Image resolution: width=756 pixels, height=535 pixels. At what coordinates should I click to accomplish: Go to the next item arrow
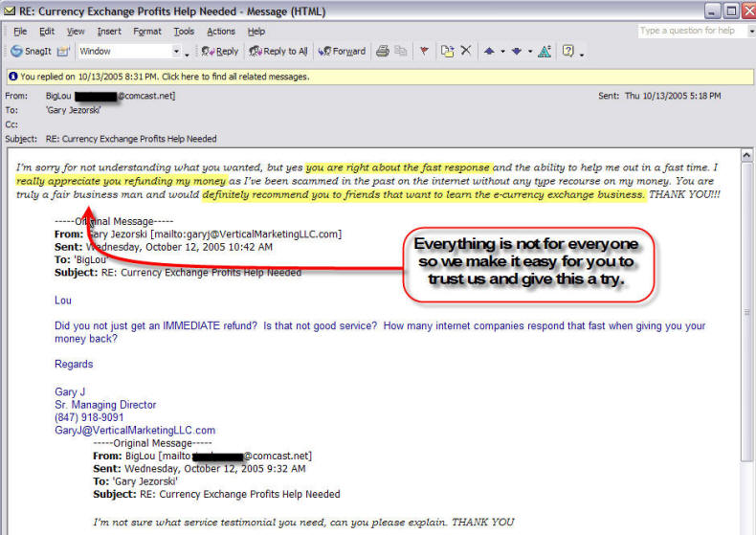coord(515,52)
